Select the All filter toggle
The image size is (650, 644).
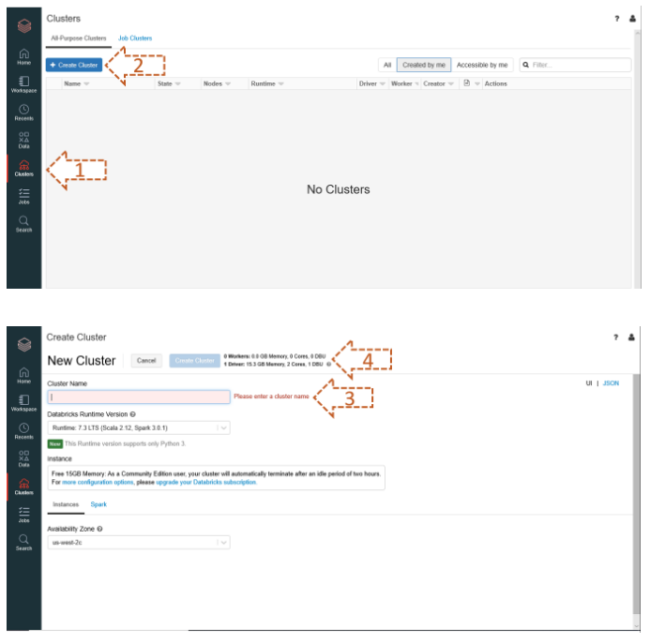(x=387, y=65)
